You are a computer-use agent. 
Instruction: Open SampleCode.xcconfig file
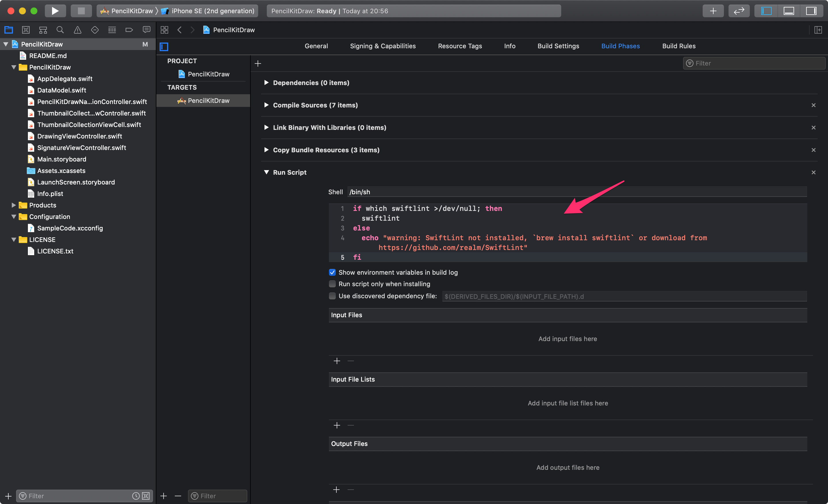pos(70,228)
